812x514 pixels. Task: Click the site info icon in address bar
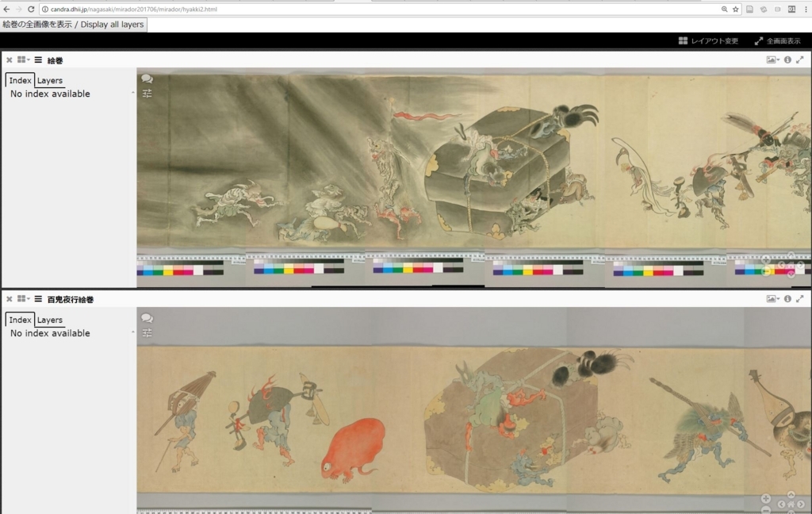point(45,10)
